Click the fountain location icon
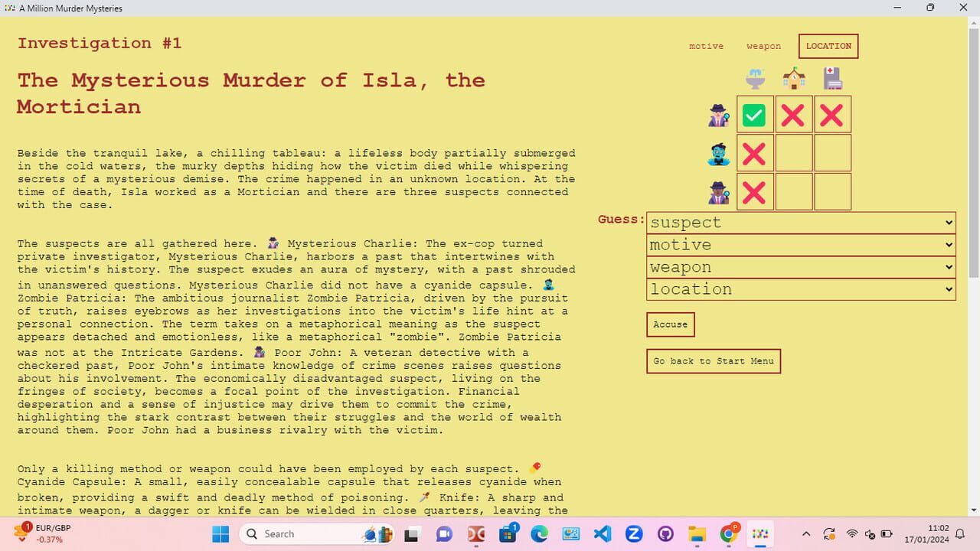 click(x=755, y=77)
